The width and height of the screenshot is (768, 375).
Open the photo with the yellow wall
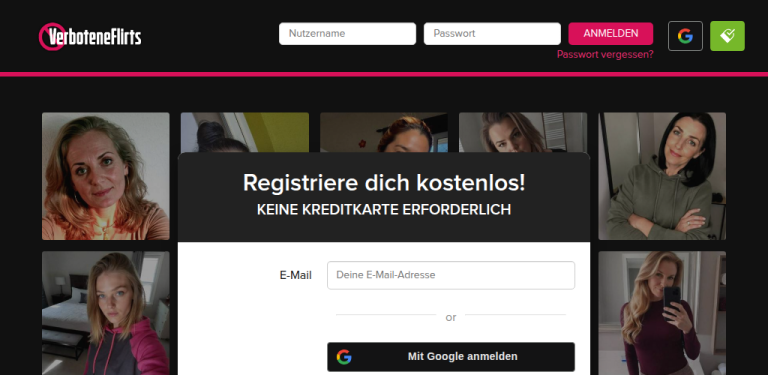245,132
